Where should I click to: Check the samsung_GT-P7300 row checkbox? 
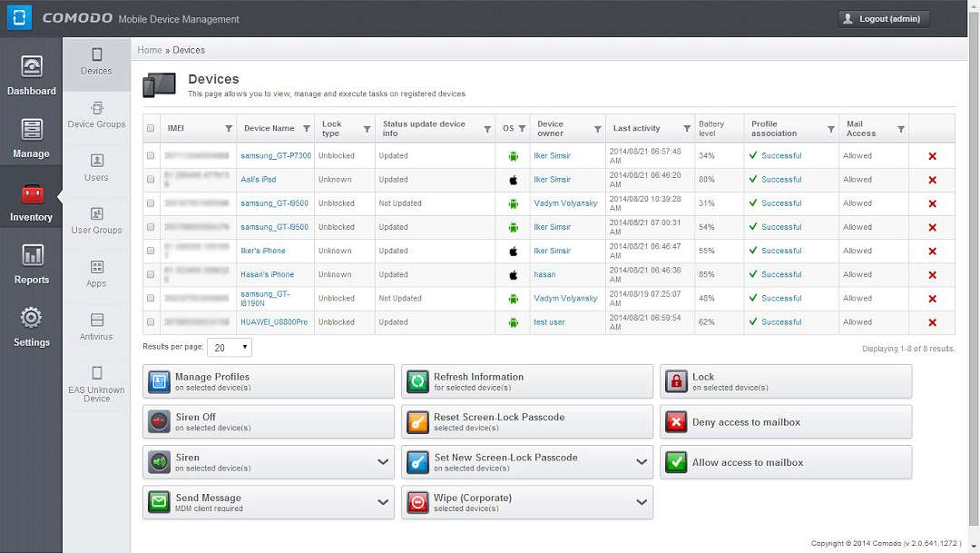coord(151,155)
